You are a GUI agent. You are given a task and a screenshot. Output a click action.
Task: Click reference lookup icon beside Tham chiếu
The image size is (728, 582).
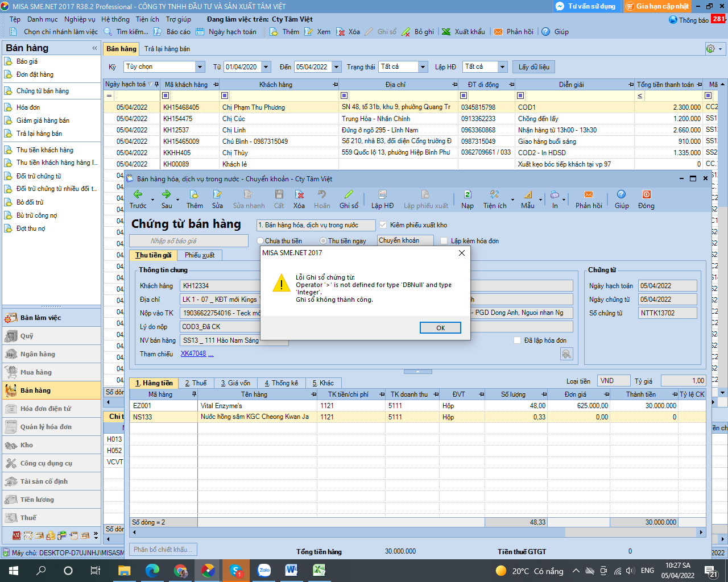point(566,354)
